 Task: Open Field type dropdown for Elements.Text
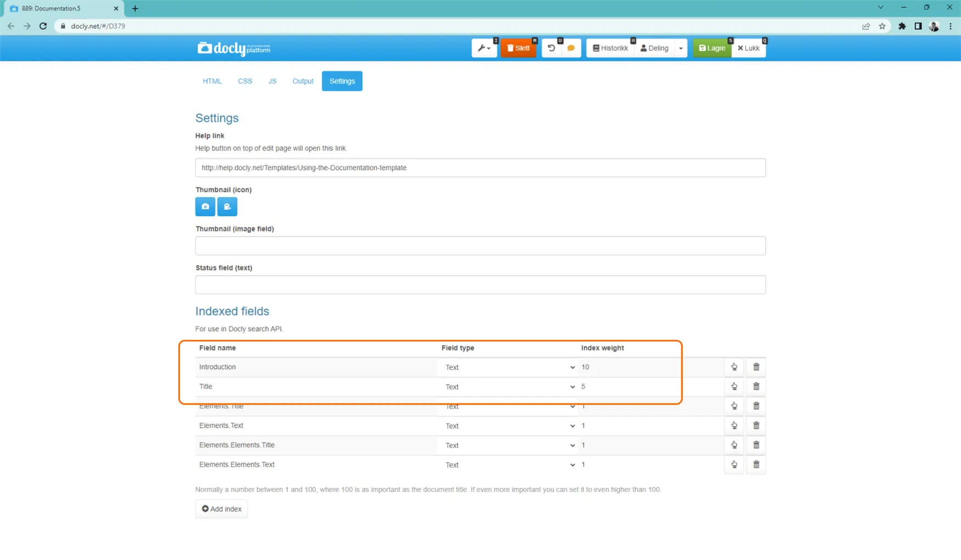509,426
